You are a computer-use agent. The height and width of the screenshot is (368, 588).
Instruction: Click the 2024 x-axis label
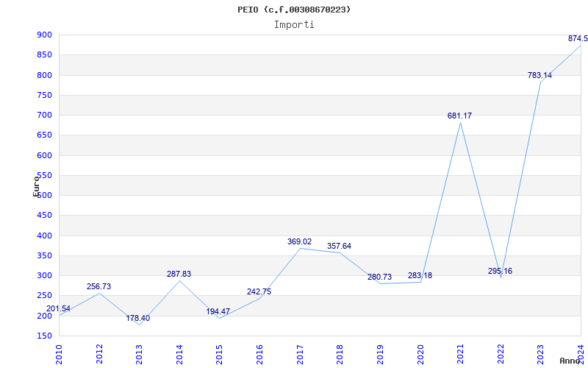[x=581, y=355]
